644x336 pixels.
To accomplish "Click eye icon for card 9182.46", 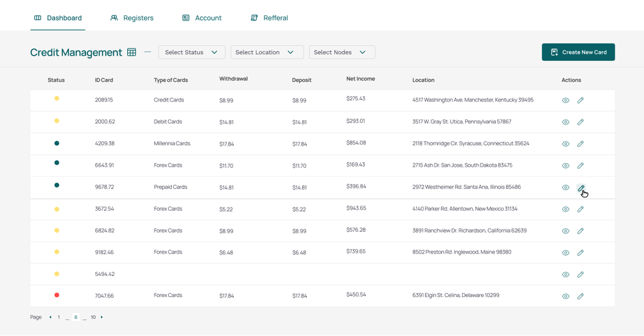I will [565, 253].
